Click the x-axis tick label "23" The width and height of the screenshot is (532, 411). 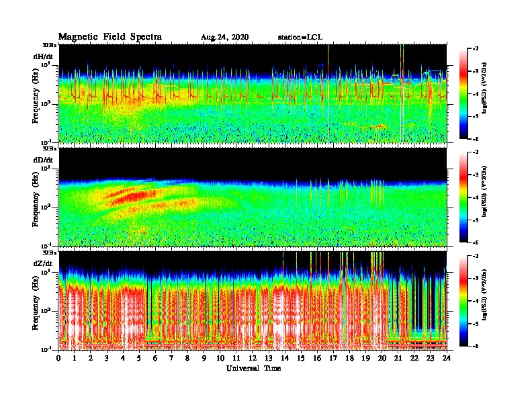tap(430, 358)
